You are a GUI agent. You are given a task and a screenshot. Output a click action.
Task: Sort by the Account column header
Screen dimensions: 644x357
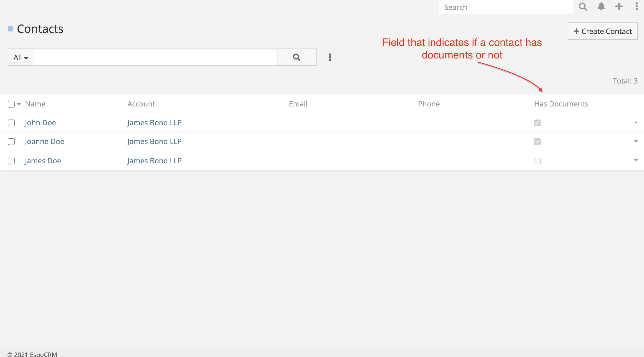141,104
